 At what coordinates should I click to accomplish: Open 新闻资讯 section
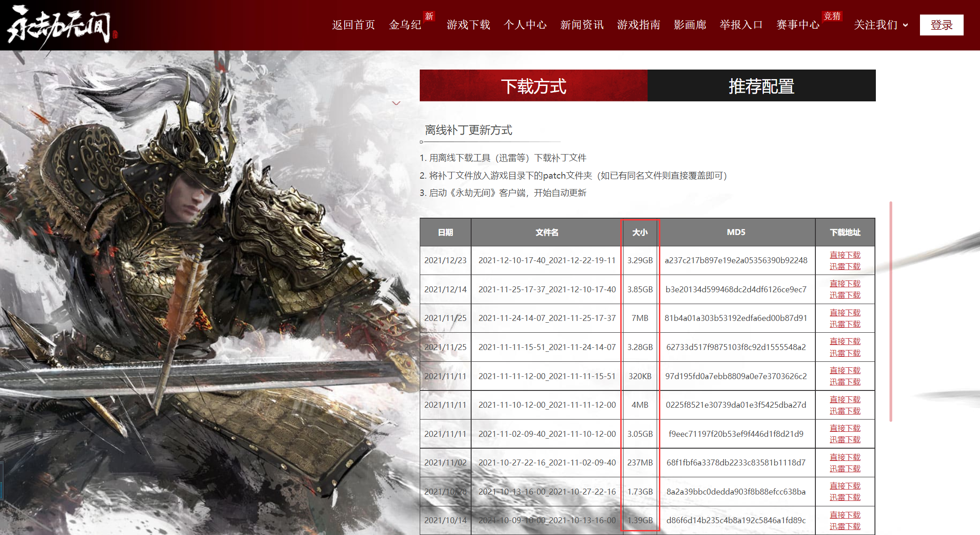click(582, 25)
